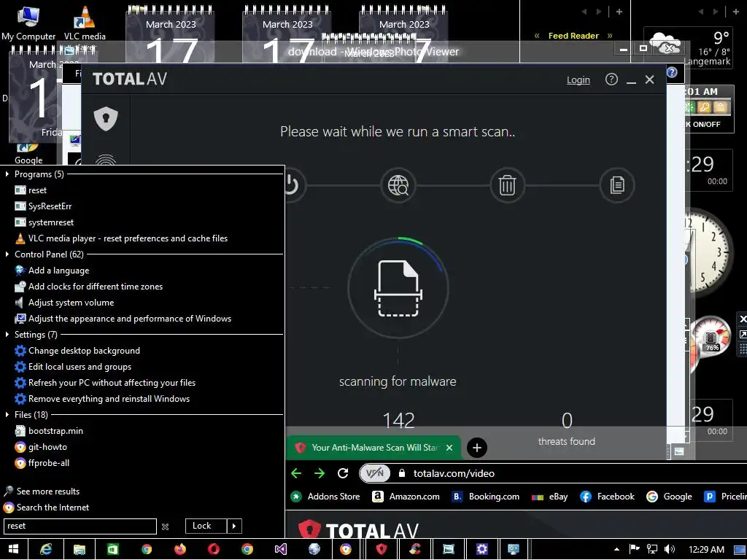
Task: Open TotalAV red shield taskbar icon
Action: (x=381, y=550)
